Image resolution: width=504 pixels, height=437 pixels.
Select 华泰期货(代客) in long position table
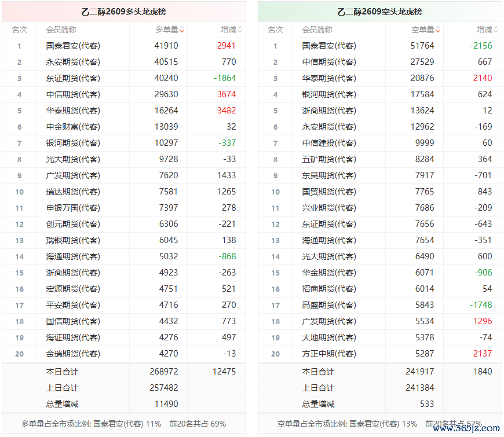[x=73, y=111]
